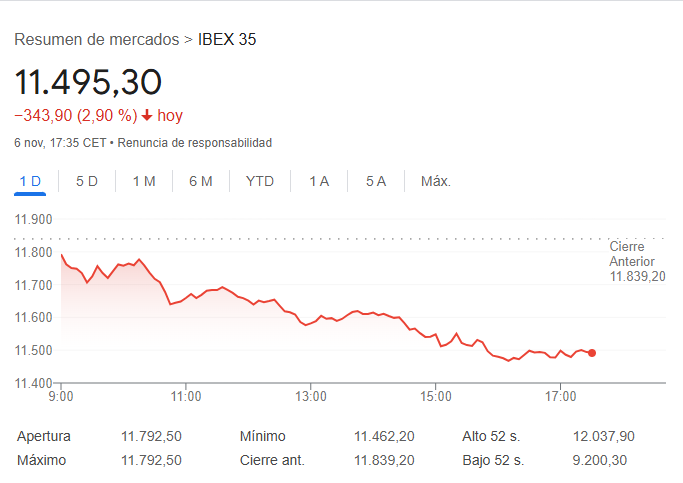This screenshot has height=483, width=683.
Task: Open the Resumen de mercados link
Action: pyautogui.click(x=96, y=40)
